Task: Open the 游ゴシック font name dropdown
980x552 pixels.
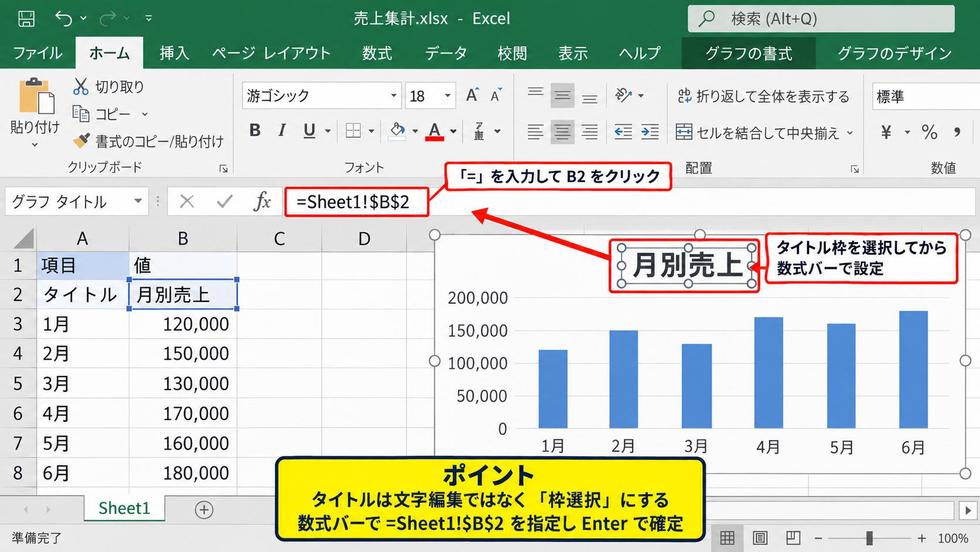Action: pos(394,96)
